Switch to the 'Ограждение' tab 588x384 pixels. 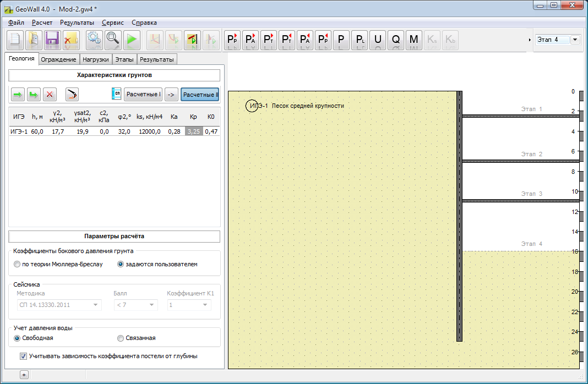pyautogui.click(x=59, y=59)
